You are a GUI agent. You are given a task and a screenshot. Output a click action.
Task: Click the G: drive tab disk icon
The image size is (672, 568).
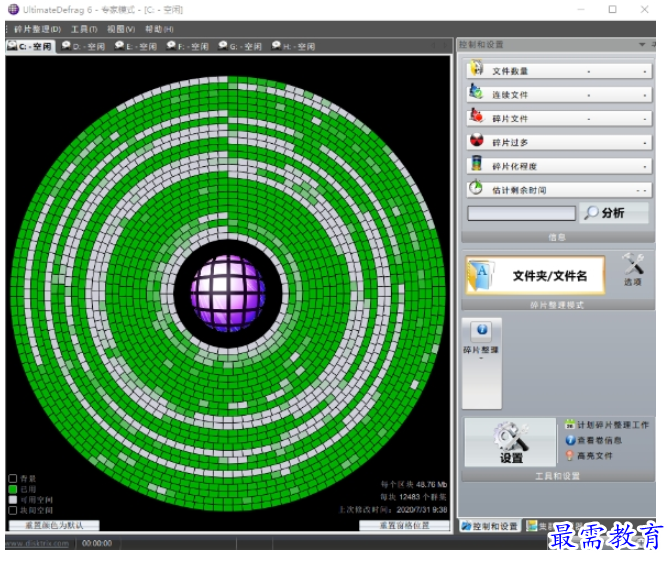tap(223, 45)
